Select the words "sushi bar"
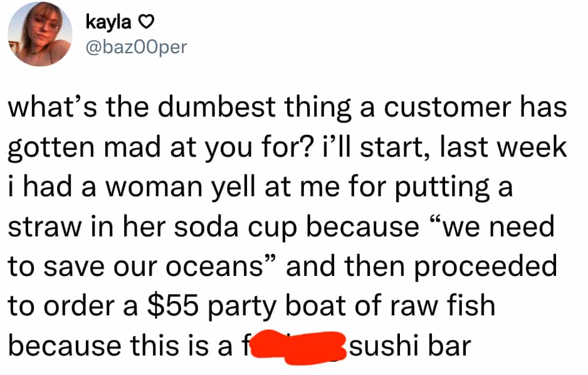 point(410,346)
